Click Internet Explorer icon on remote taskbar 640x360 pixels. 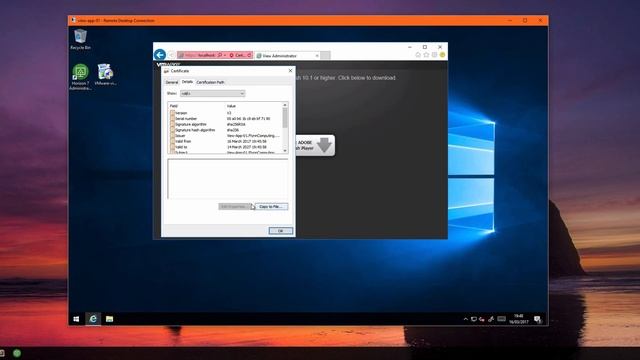pyautogui.click(x=93, y=319)
